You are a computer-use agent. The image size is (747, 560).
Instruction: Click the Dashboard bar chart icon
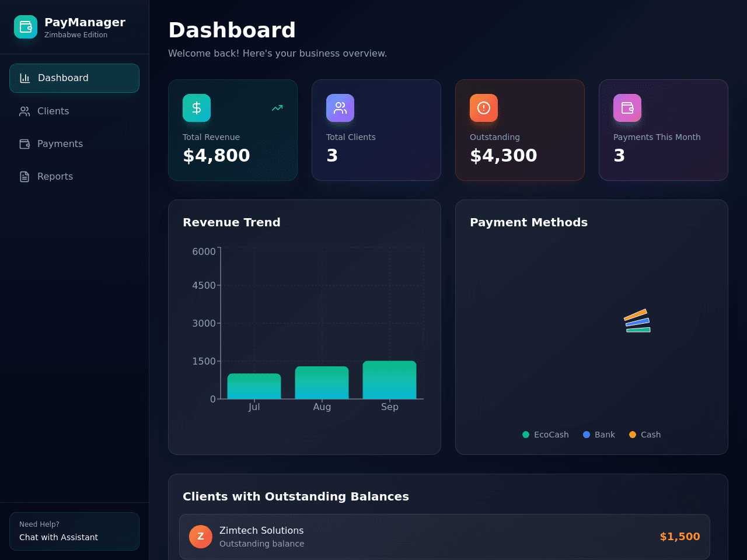point(25,78)
